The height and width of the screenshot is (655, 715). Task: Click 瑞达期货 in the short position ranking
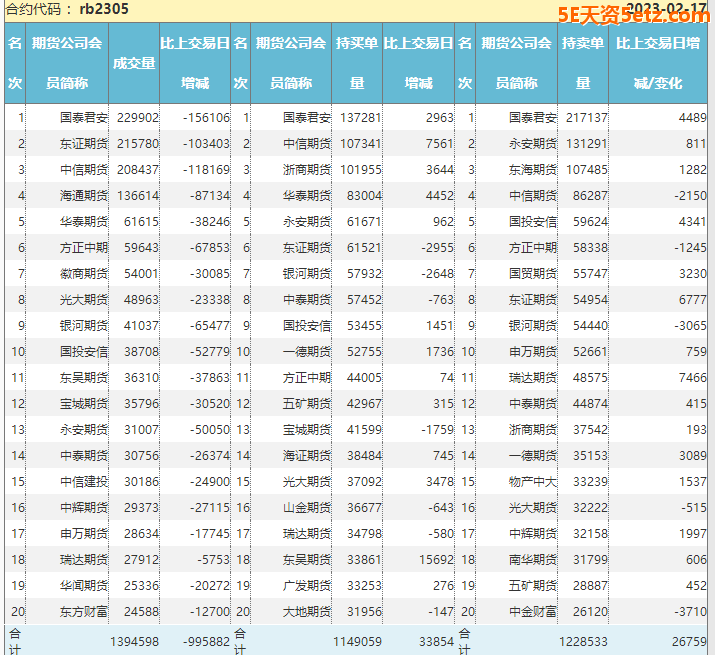[x=533, y=378]
